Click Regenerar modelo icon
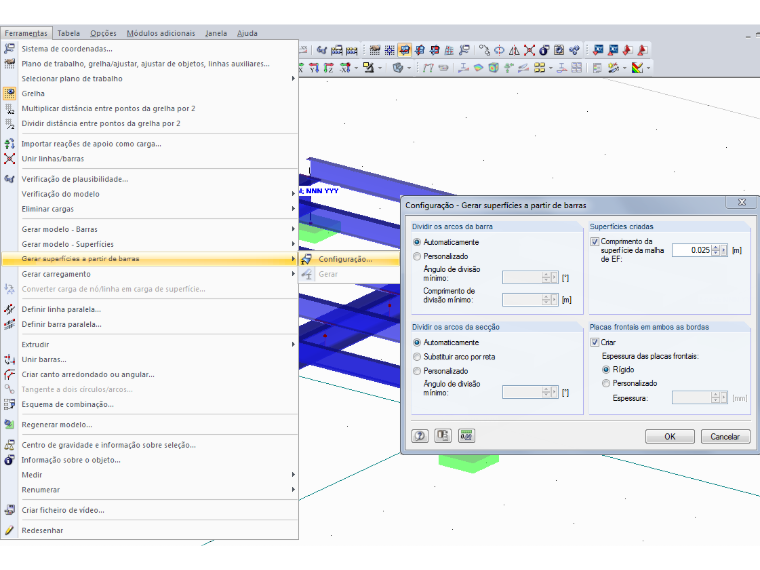Screen dimensions: 760x570 coord(9,425)
